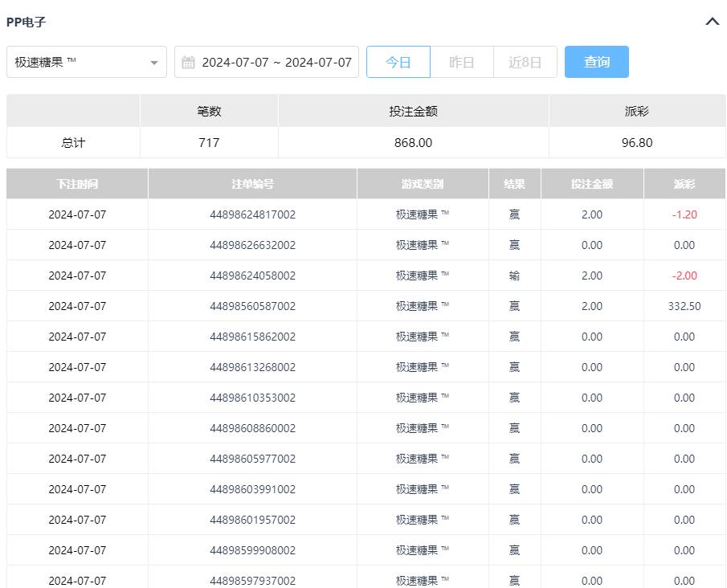Click the 输 result cell
This screenshot has width=727, height=588.
pos(514,276)
